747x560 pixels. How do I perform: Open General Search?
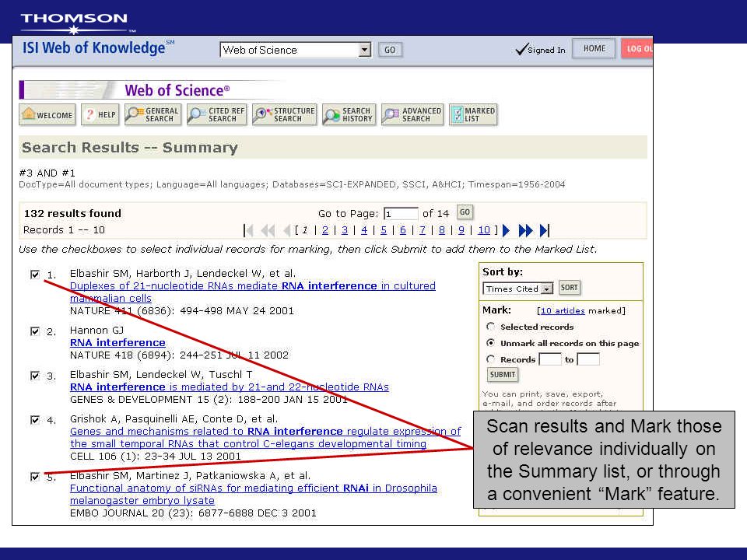(153, 115)
